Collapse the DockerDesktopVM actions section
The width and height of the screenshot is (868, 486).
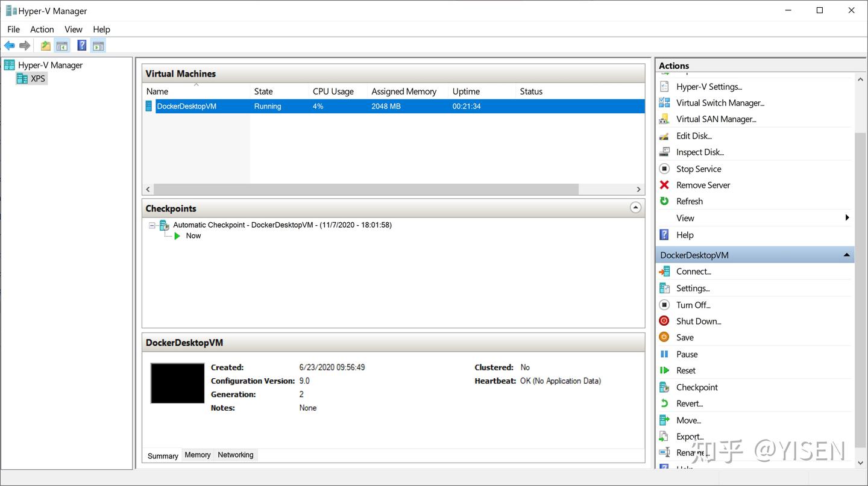tap(847, 255)
